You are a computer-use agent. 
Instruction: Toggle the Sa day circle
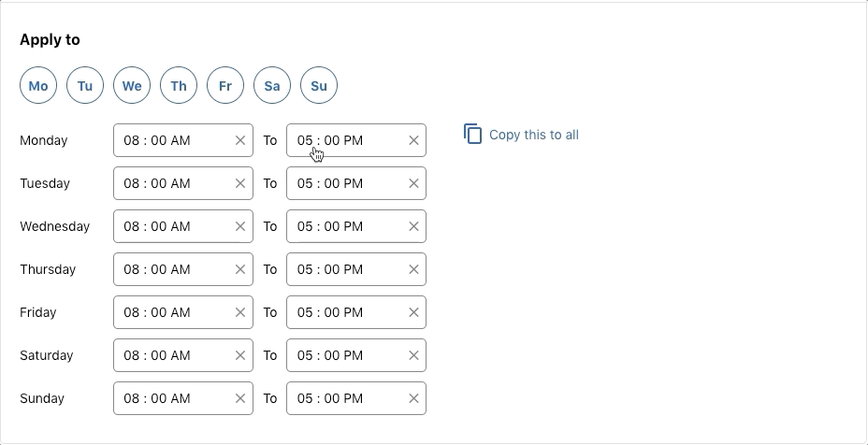272,85
